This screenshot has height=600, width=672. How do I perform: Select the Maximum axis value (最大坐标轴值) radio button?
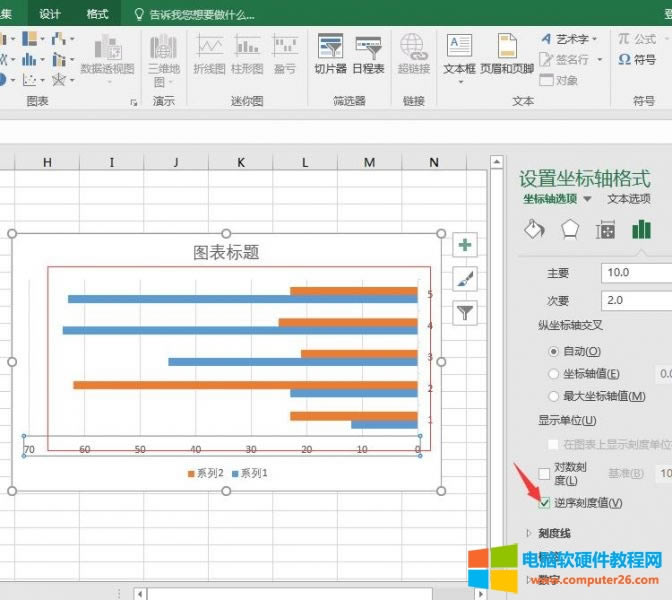click(x=553, y=396)
